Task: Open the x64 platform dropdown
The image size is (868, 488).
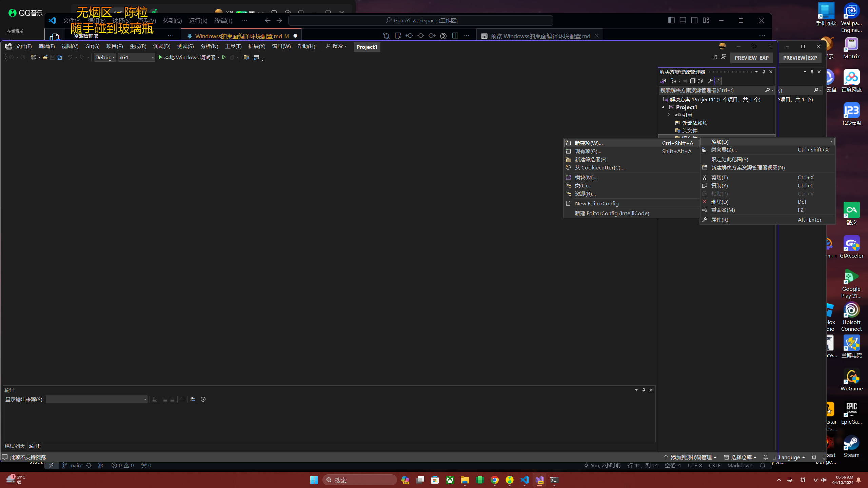Action: pos(137,57)
